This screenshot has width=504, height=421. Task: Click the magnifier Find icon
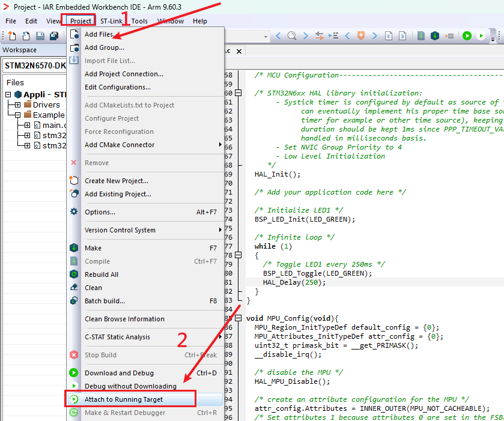click(x=291, y=35)
